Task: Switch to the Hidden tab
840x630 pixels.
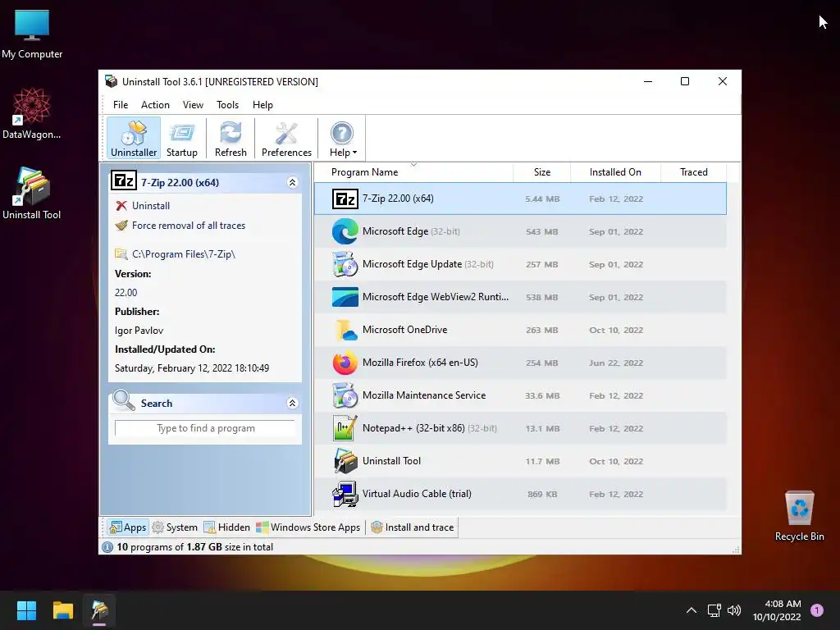Action: click(x=226, y=527)
